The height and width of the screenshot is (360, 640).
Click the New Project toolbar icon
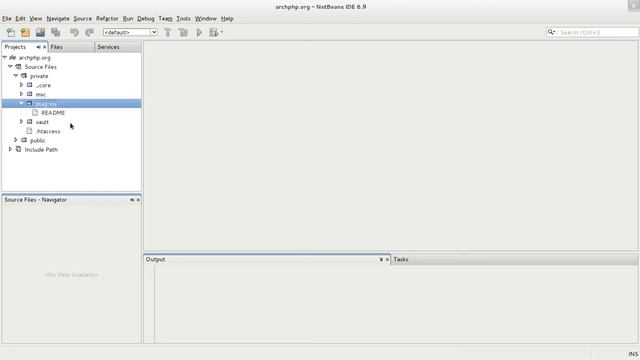point(25,32)
